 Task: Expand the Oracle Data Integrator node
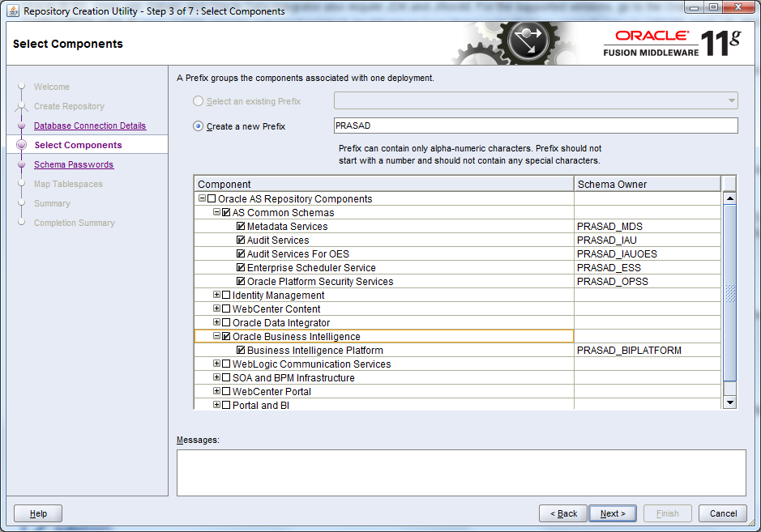click(217, 322)
